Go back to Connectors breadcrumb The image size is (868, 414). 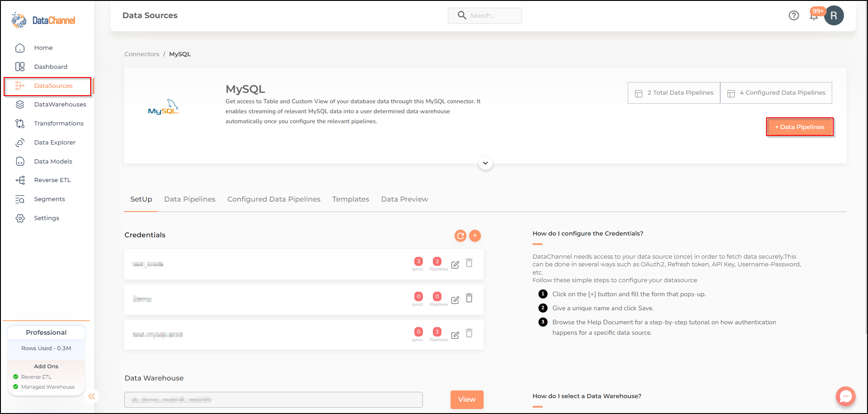click(x=142, y=54)
